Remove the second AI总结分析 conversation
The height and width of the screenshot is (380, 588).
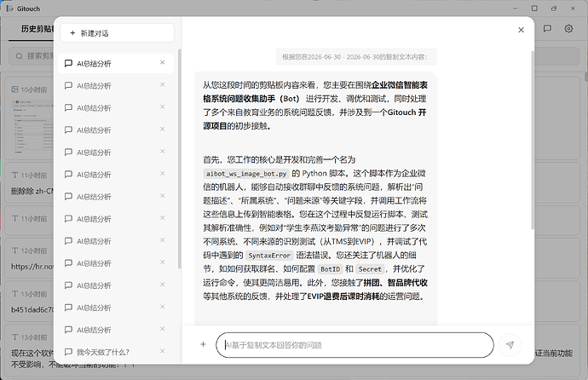[x=163, y=84]
